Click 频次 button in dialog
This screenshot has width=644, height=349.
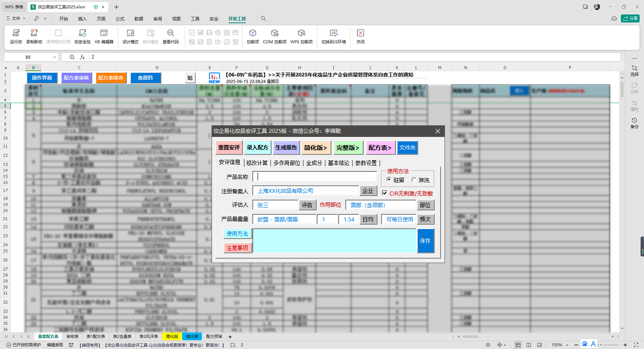coord(425,219)
